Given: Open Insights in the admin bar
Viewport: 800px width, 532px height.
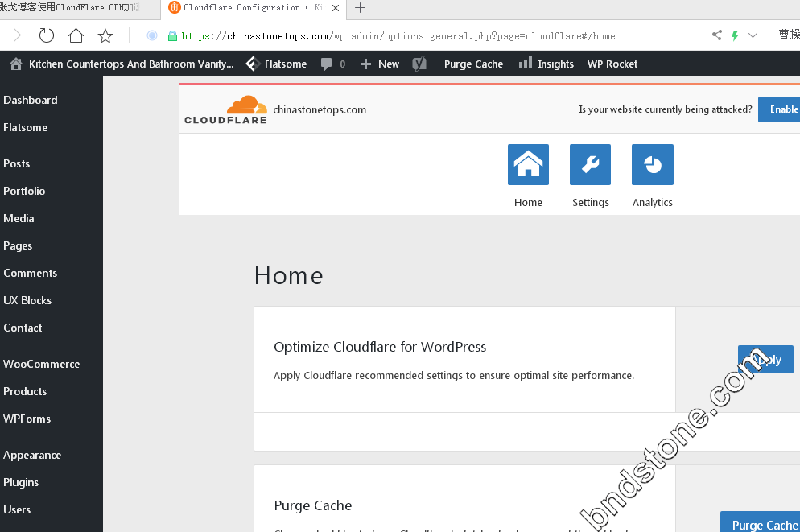Looking at the screenshot, I should tap(546, 64).
